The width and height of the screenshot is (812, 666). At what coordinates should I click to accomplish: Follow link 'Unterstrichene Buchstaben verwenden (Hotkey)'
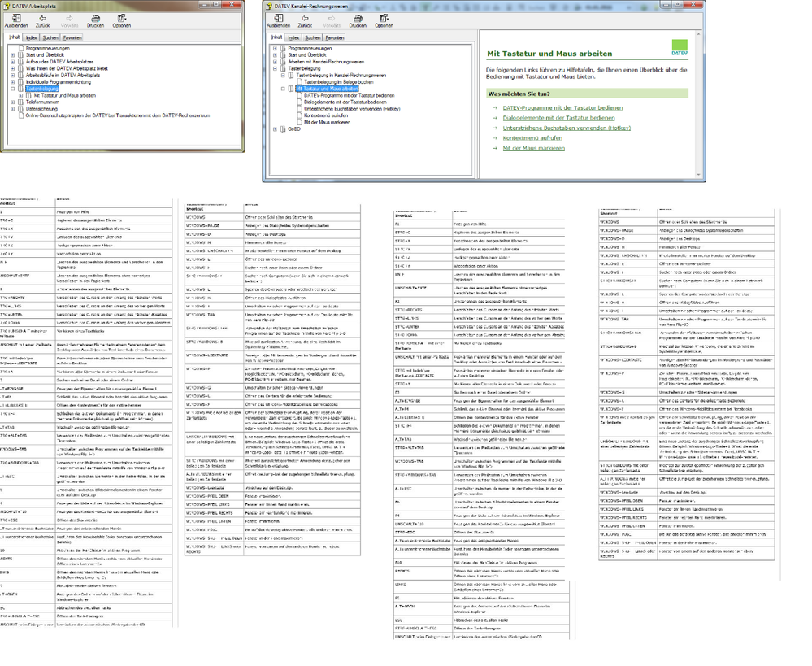[567, 128]
